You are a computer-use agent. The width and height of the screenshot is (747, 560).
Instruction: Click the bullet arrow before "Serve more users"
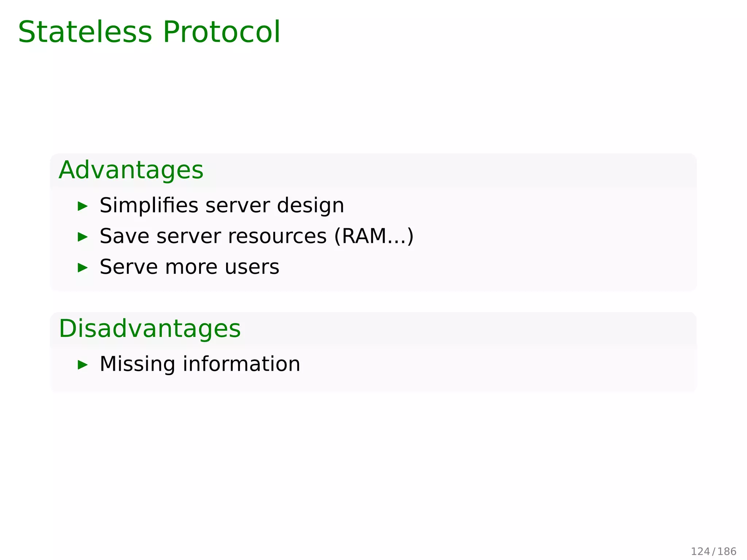tap(83, 268)
